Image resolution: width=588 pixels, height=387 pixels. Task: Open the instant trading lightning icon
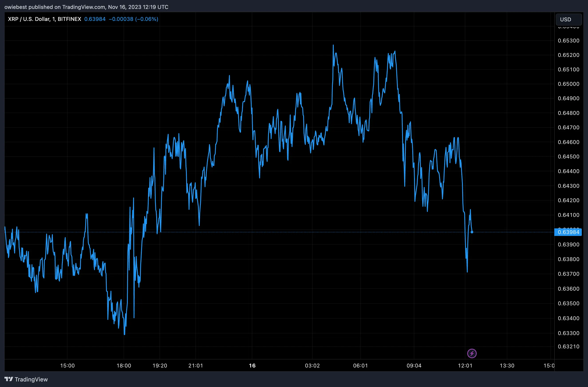[x=472, y=353]
